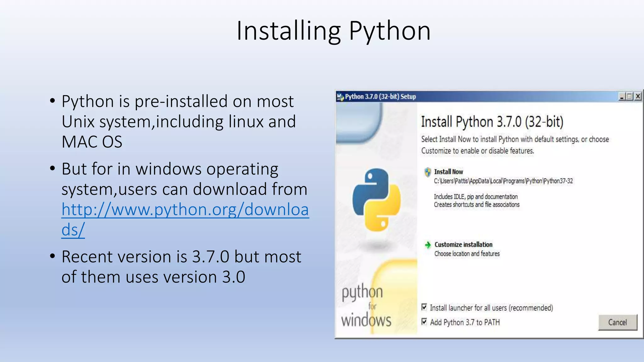
Task: Click the 'python for windows' banner text
Action: coord(366,306)
